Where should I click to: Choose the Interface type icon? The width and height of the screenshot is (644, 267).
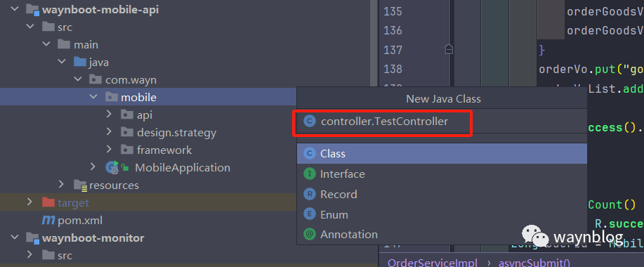[309, 174]
